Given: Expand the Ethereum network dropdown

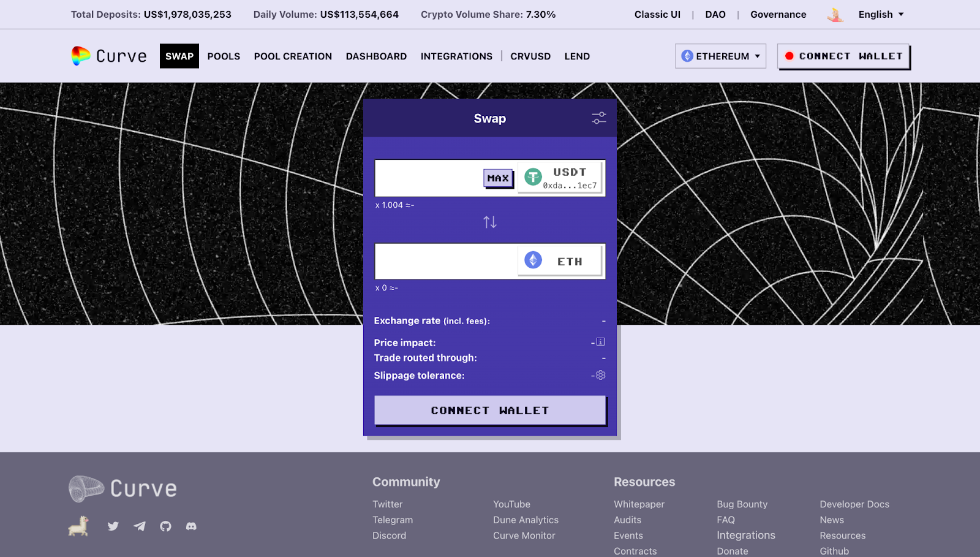Looking at the screenshot, I should pos(720,56).
